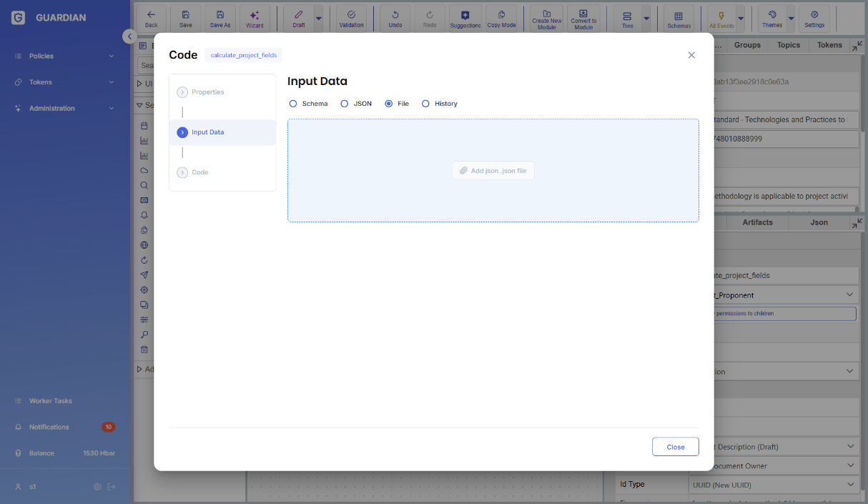Open Notifications in the sidebar
Screen dimensions: 868x504
(x=49, y=427)
